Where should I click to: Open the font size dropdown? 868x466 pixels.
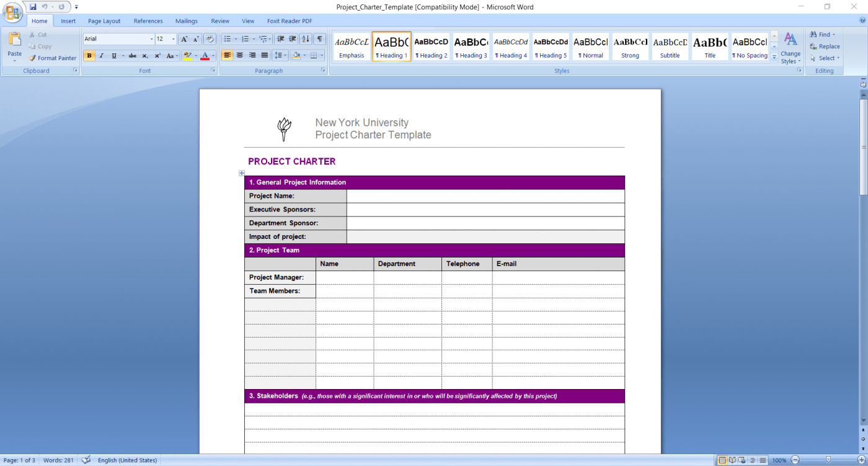pos(172,38)
